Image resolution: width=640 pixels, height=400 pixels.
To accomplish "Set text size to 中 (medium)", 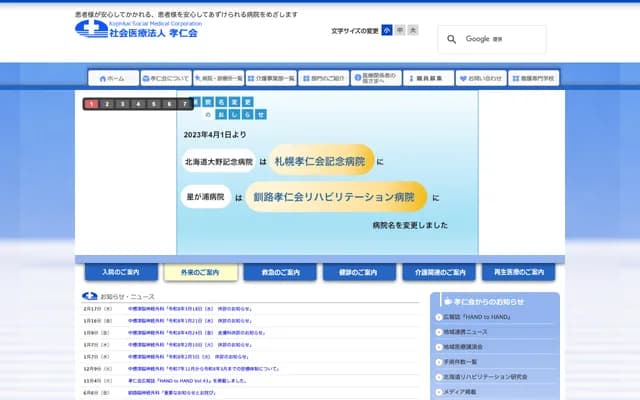I will pos(400,31).
